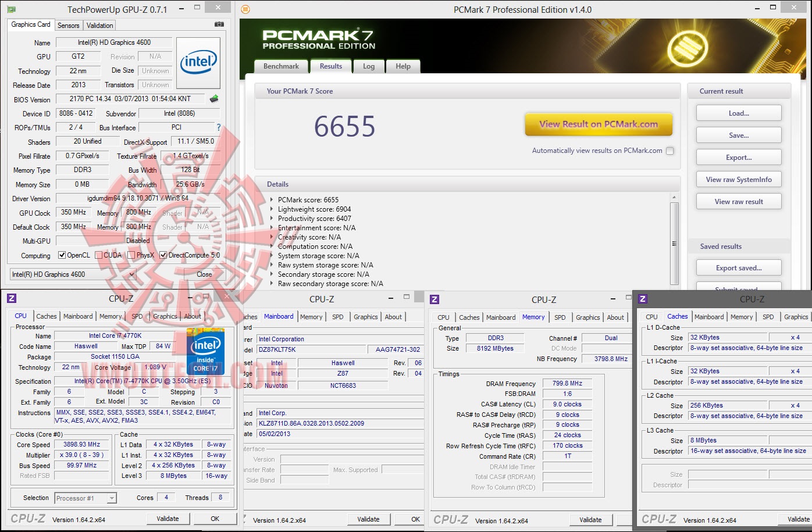The image size is (812, 532).
Task: Click the Details panel scrollbar thumb
Action: point(674,243)
